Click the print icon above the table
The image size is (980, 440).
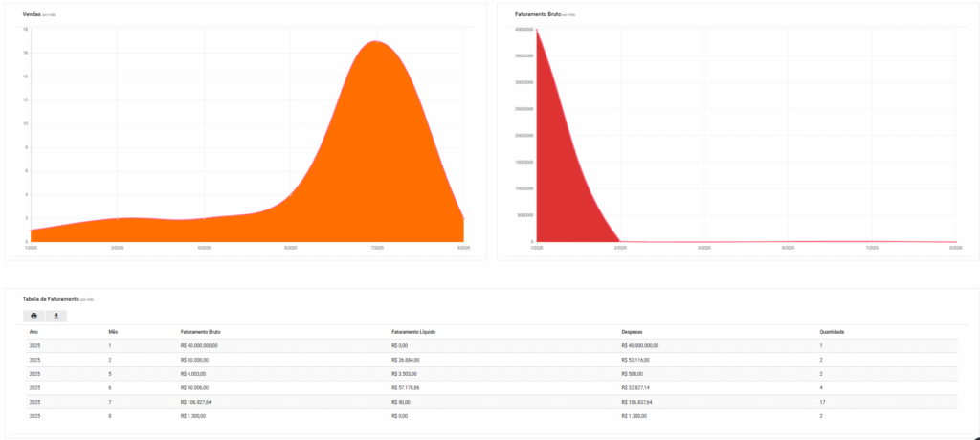click(33, 315)
